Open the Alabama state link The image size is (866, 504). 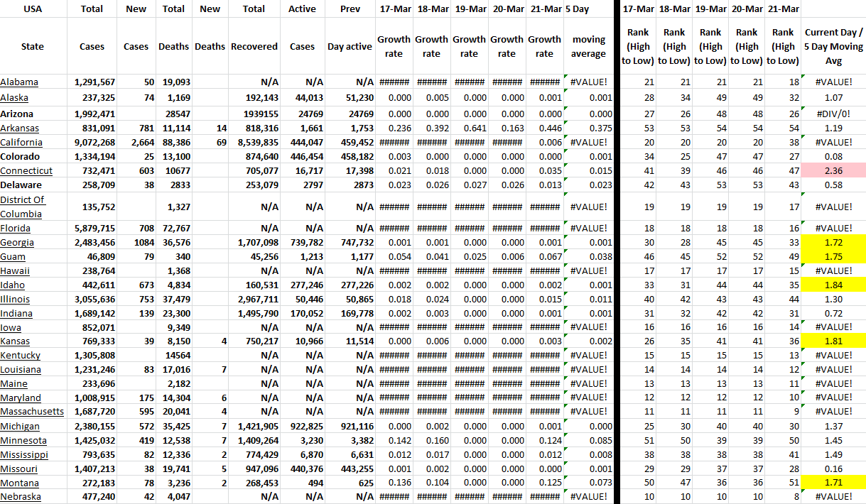pos(19,82)
